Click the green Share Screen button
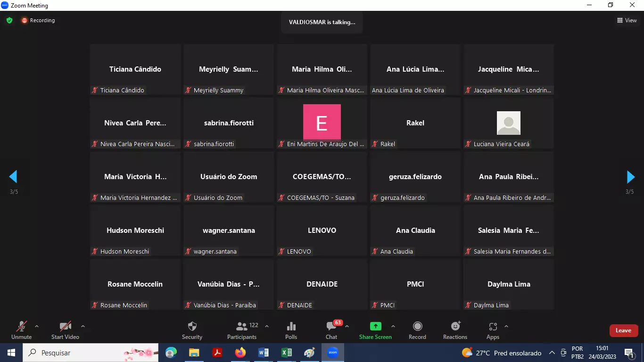 [375, 330]
